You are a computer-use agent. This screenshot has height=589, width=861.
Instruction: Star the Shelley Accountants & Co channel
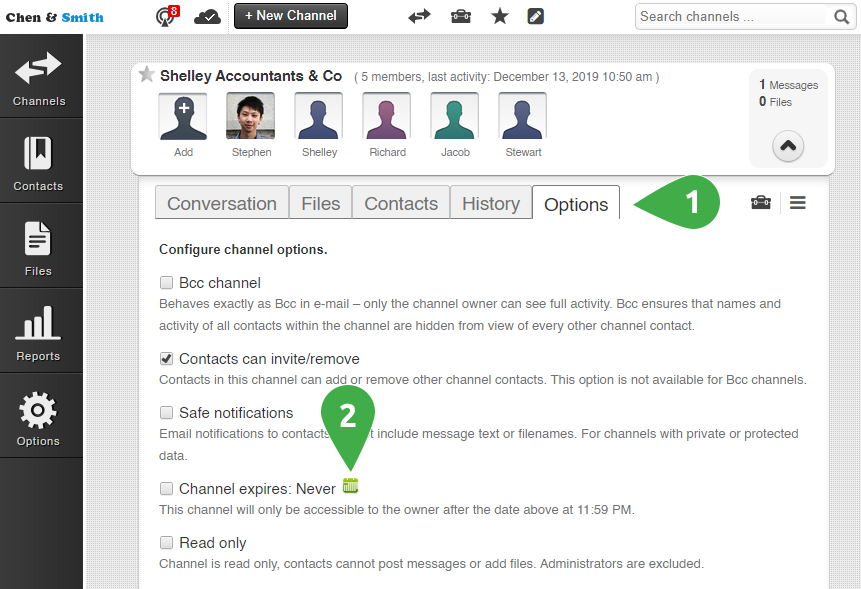(x=147, y=74)
